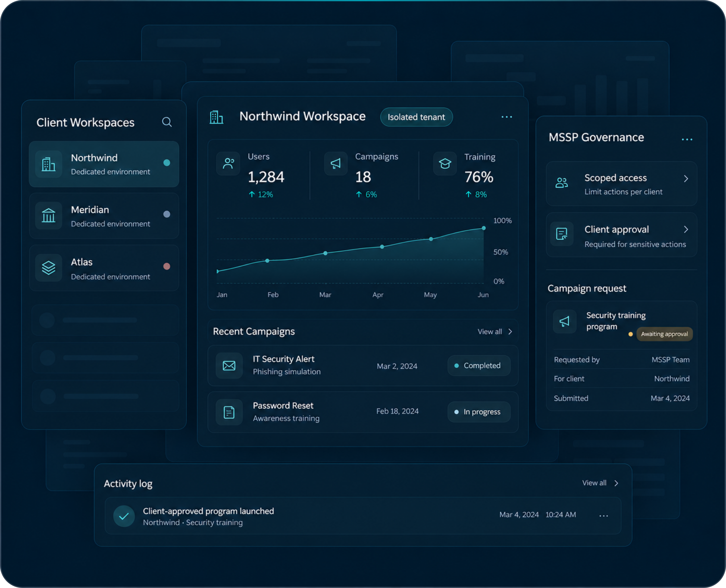Click the grey status dot beside Meridian
The width and height of the screenshot is (726, 588).
(166, 214)
